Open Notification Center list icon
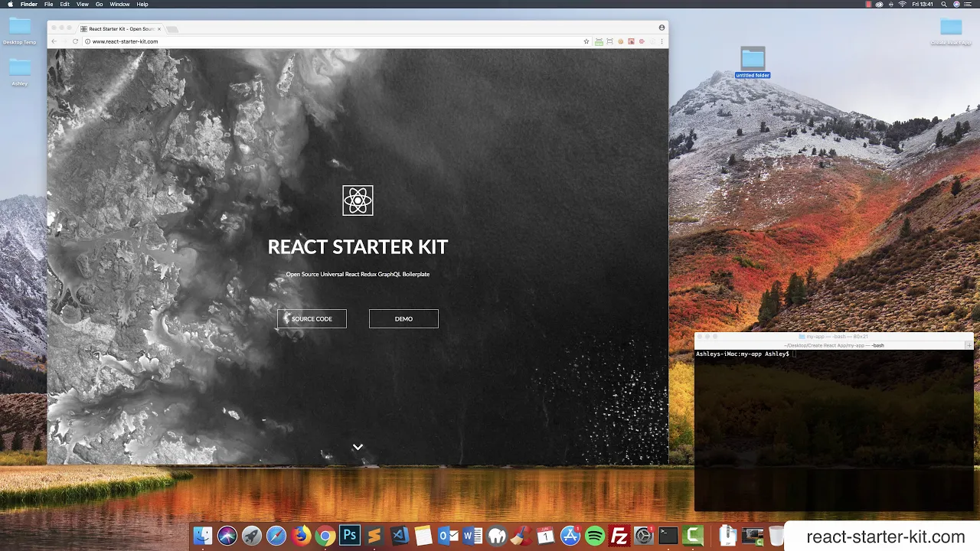980x551 pixels. click(x=969, y=5)
